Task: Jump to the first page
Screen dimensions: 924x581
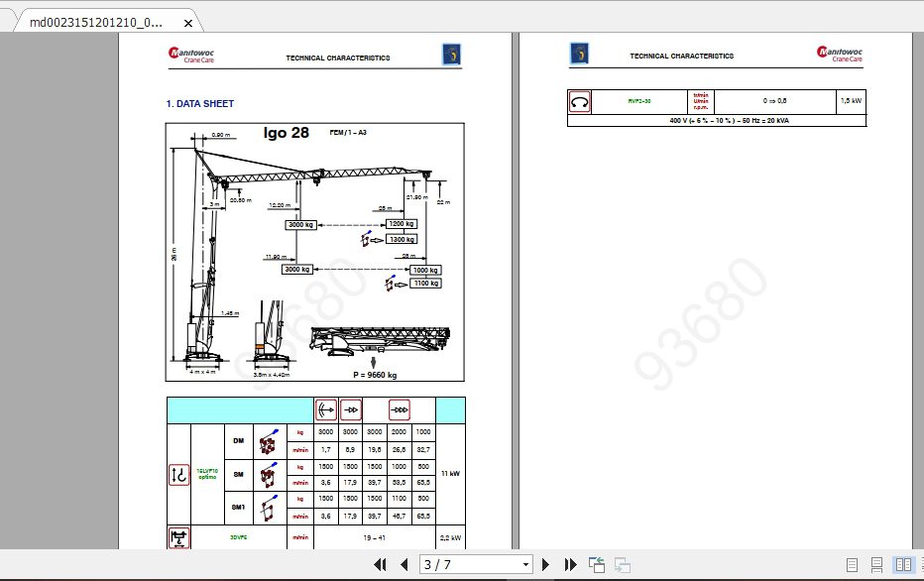Action: coord(382,564)
